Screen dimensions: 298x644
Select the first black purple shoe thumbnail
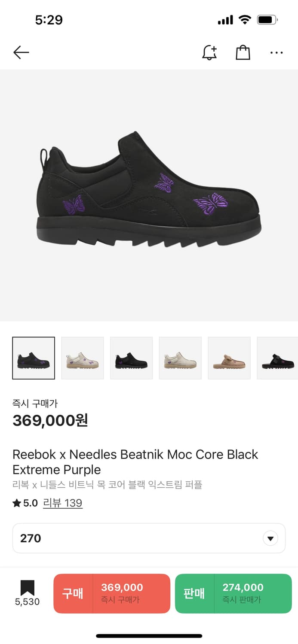point(34,358)
